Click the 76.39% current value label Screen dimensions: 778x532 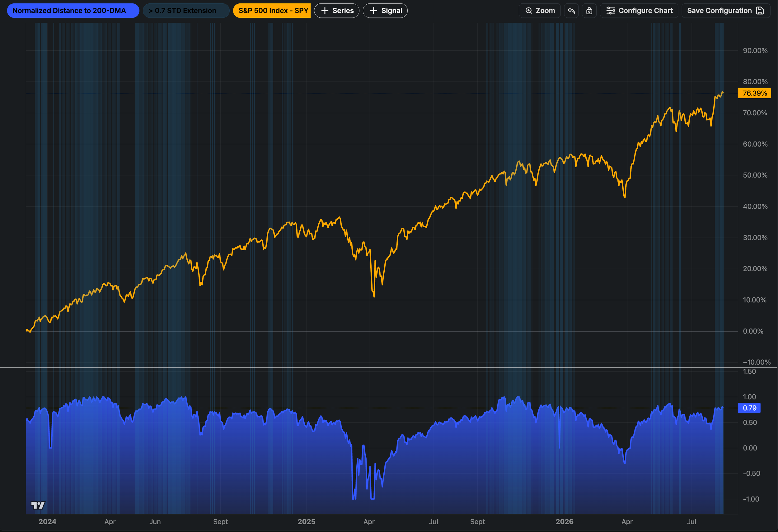(x=754, y=93)
